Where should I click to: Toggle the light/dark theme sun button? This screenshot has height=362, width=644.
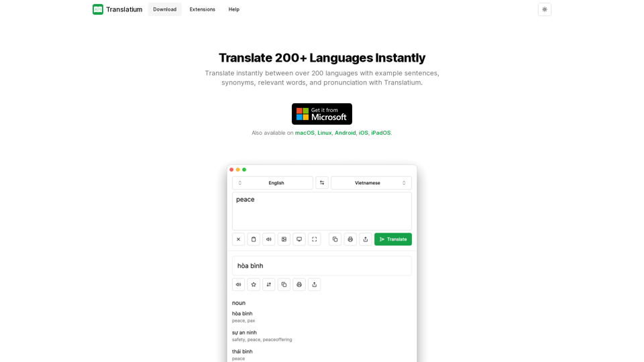pos(544,9)
